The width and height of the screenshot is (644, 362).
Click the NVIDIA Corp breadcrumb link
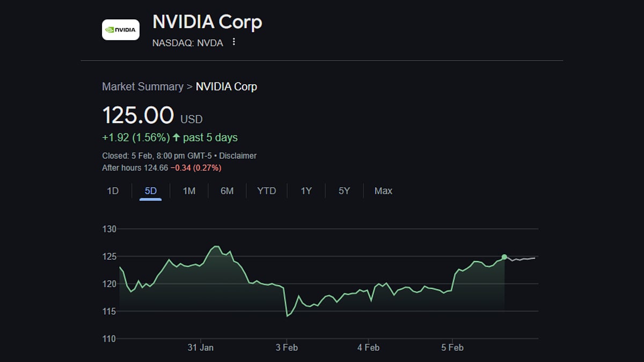pyautogui.click(x=226, y=86)
